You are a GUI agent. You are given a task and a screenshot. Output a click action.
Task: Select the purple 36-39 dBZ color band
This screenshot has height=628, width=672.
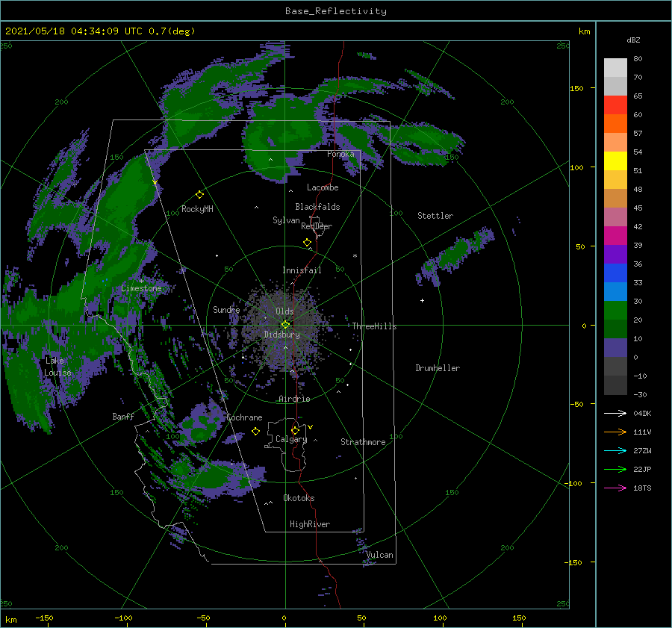(615, 255)
